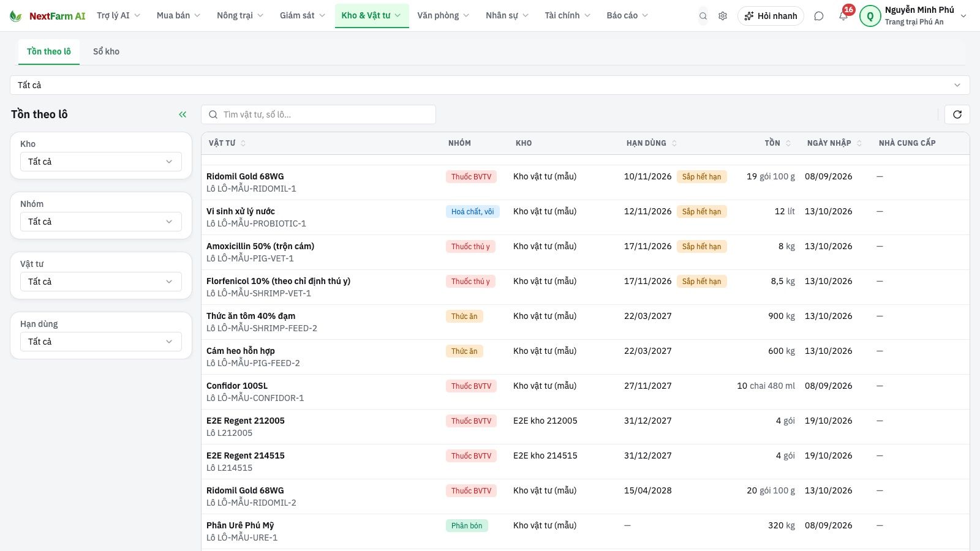Sort by Vật tư column arrows
Screen dimensions: 980x551
(243, 143)
